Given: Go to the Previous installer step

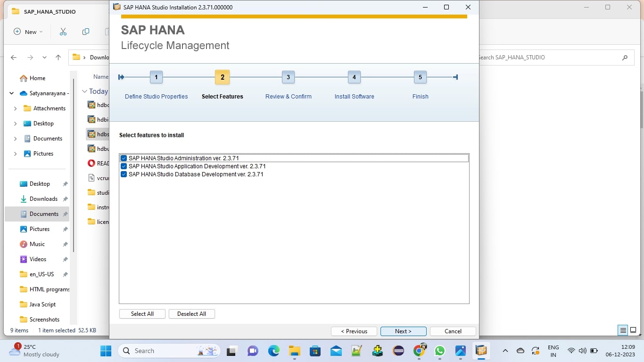Looking at the screenshot, I should pos(354,331).
